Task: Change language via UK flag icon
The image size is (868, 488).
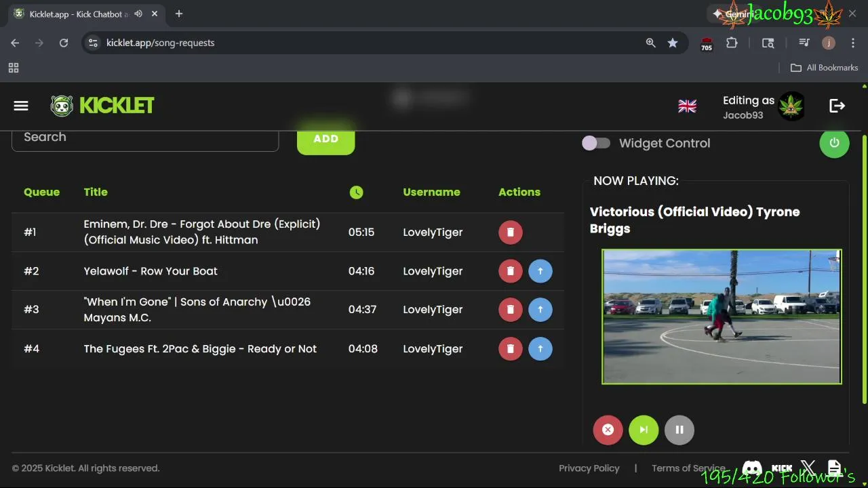Action: [x=687, y=106]
